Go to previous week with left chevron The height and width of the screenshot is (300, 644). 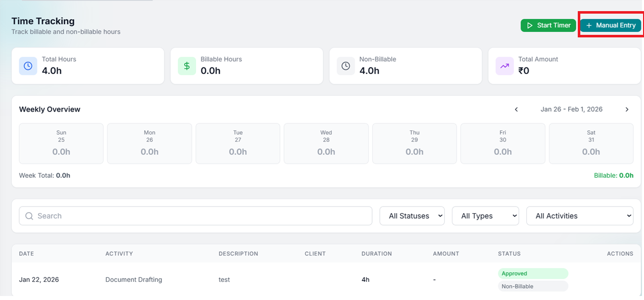(x=516, y=110)
